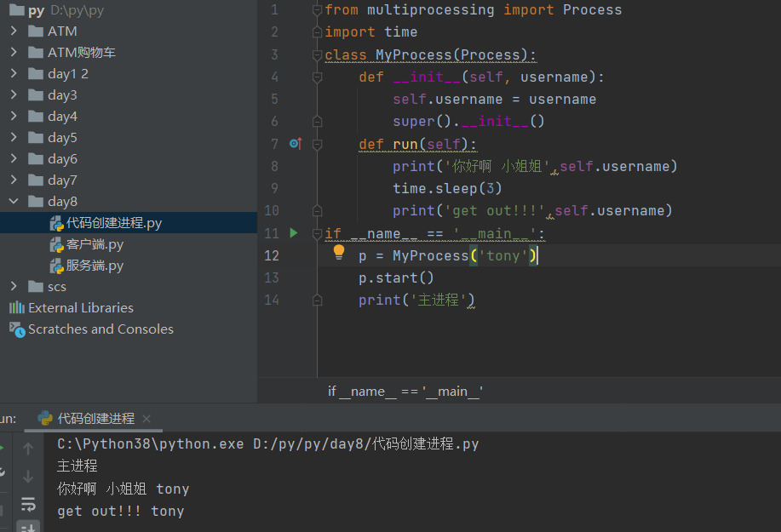Toggle soft-wrap in the Run console
The width and height of the screenshot is (781, 532).
28,503
